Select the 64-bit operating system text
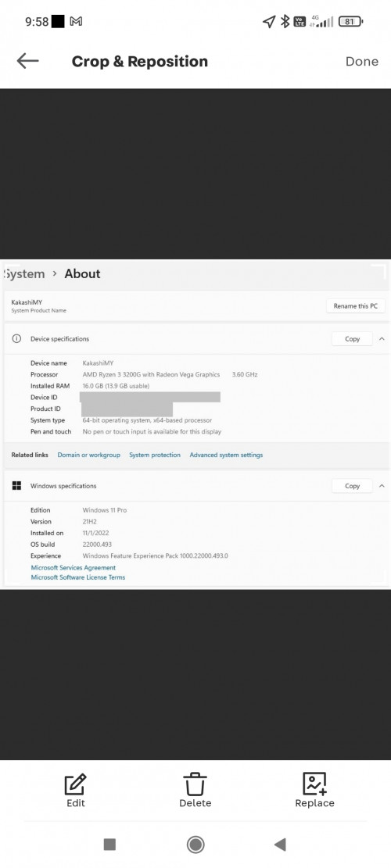This screenshot has width=391, height=868. pyautogui.click(x=147, y=420)
